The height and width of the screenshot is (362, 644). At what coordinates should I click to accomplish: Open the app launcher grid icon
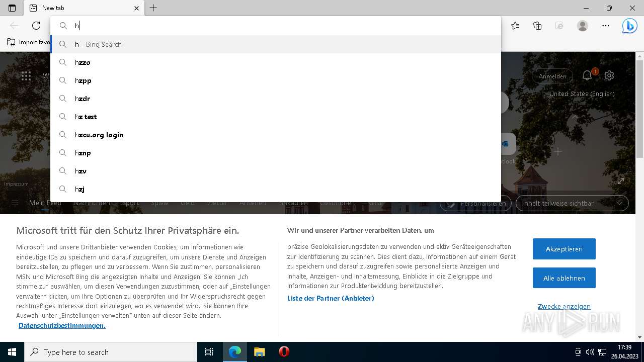pos(26,76)
